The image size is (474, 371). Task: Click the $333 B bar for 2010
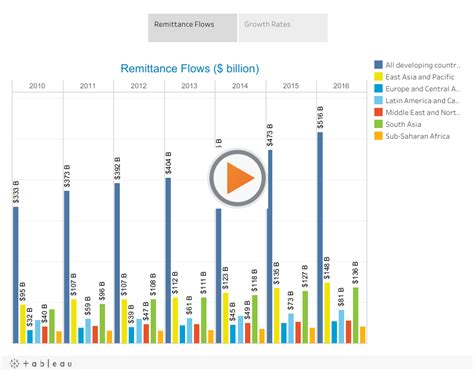pos(16,275)
